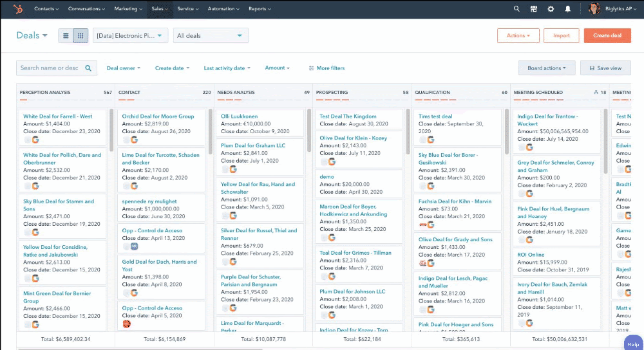Click the search name or description field
The width and height of the screenshot is (644, 350).
(50, 68)
